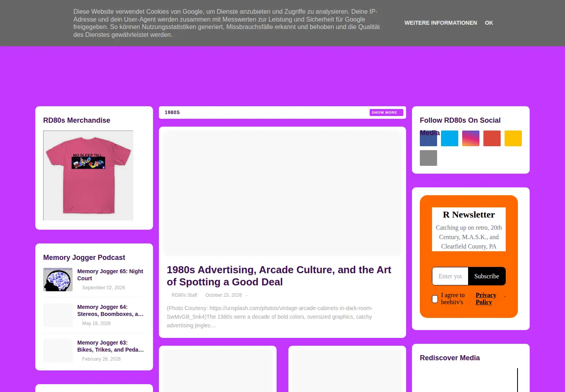Open the Memory Jogger 63 thumbnail placeholder
The image size is (565, 392).
[x=58, y=351]
